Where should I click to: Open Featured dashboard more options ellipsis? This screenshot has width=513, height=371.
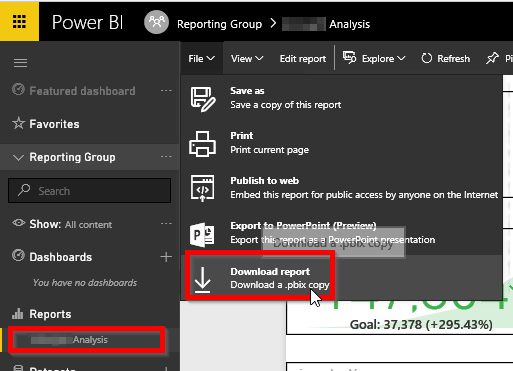[x=166, y=90]
